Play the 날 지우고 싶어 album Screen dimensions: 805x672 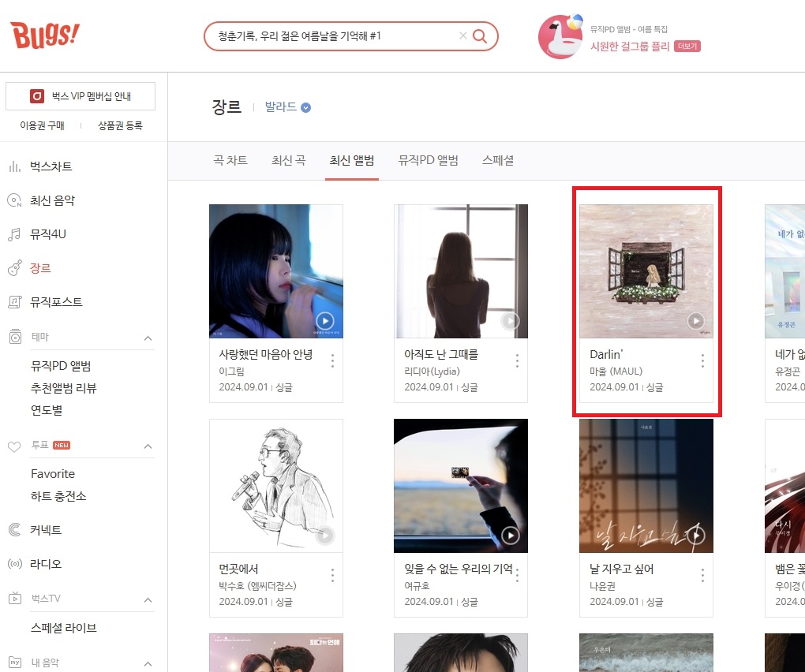[x=695, y=536]
